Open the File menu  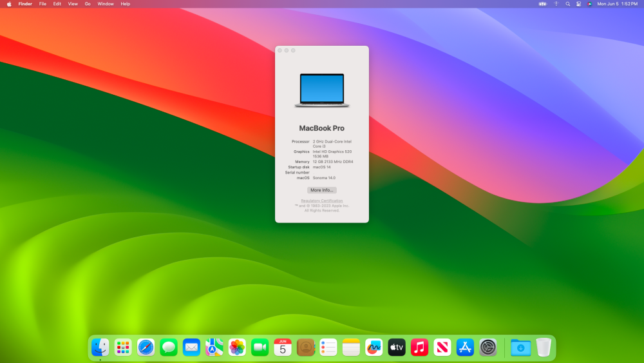pos(43,4)
